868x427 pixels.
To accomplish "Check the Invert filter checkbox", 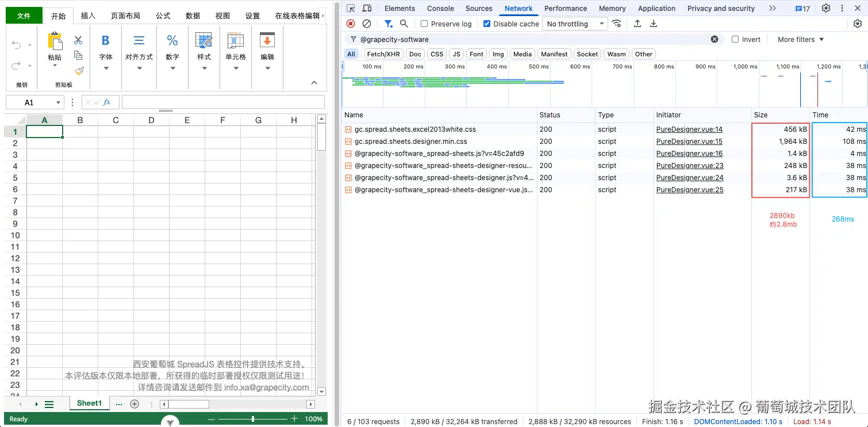I will 735,40.
